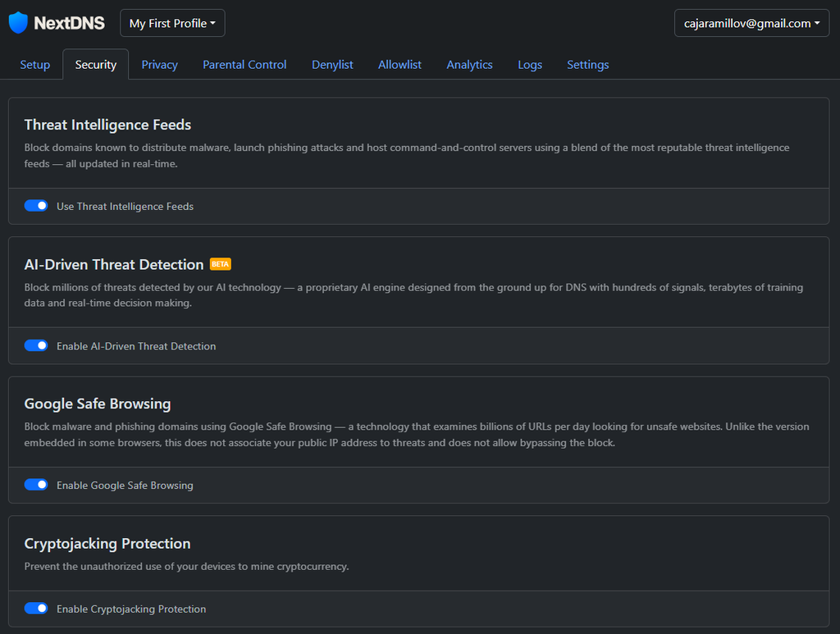Select the Security tab
This screenshot has width=840, height=634.
point(96,64)
